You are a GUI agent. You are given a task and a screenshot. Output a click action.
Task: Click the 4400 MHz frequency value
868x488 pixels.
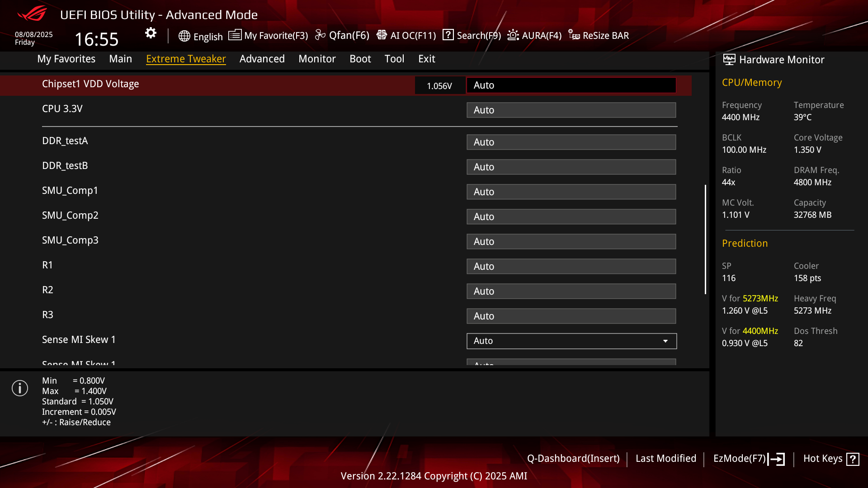741,117
